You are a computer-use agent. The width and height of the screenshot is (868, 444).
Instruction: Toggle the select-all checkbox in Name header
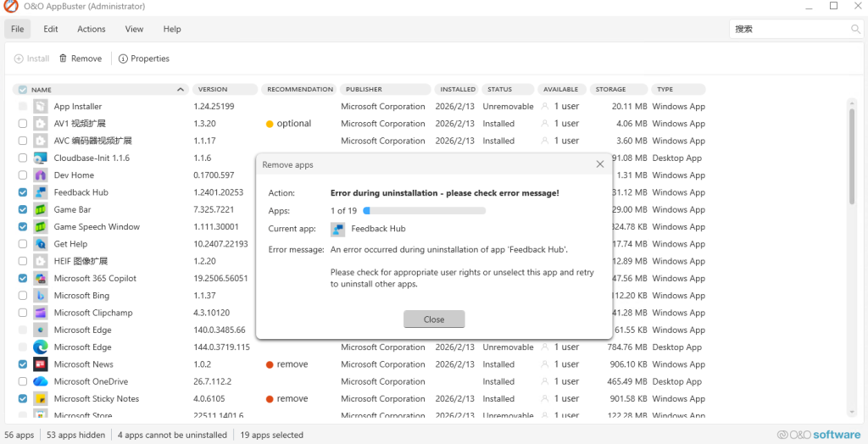[23, 89]
